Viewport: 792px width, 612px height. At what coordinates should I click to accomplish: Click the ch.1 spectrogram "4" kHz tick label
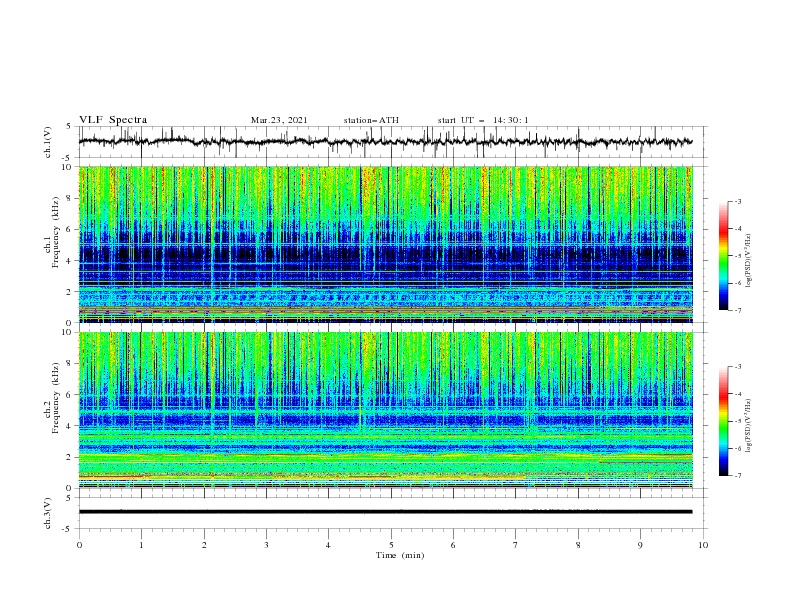pos(70,261)
